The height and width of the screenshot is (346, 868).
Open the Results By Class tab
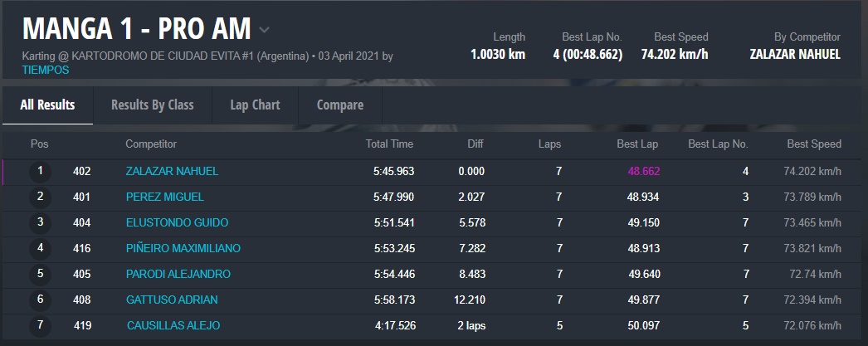[x=152, y=105]
